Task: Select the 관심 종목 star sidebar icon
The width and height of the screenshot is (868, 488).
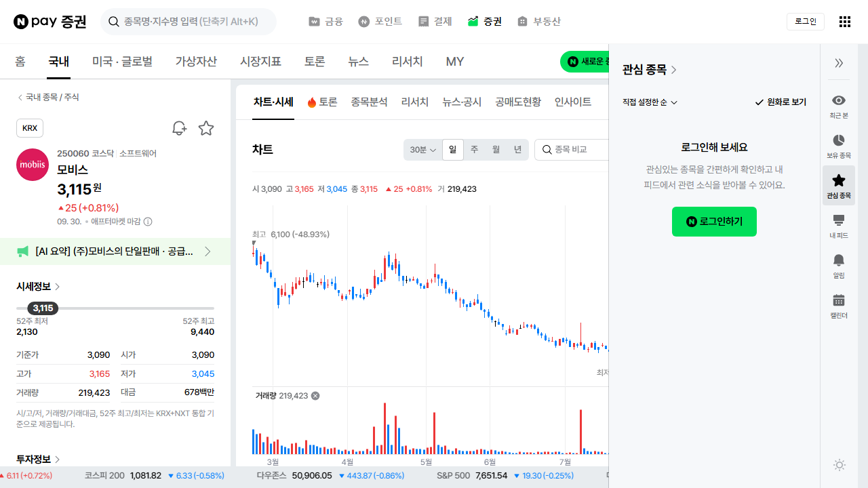Action: (839, 186)
